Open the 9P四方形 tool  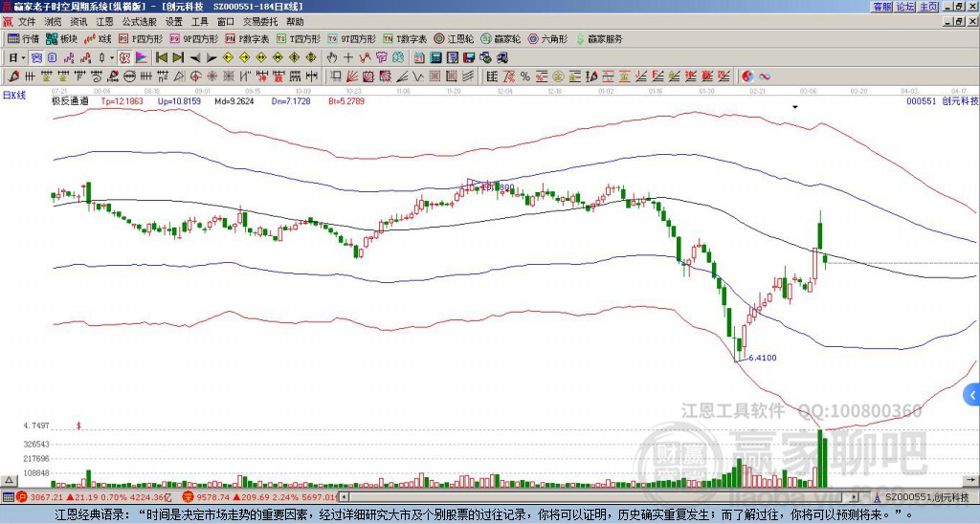pyautogui.click(x=194, y=38)
